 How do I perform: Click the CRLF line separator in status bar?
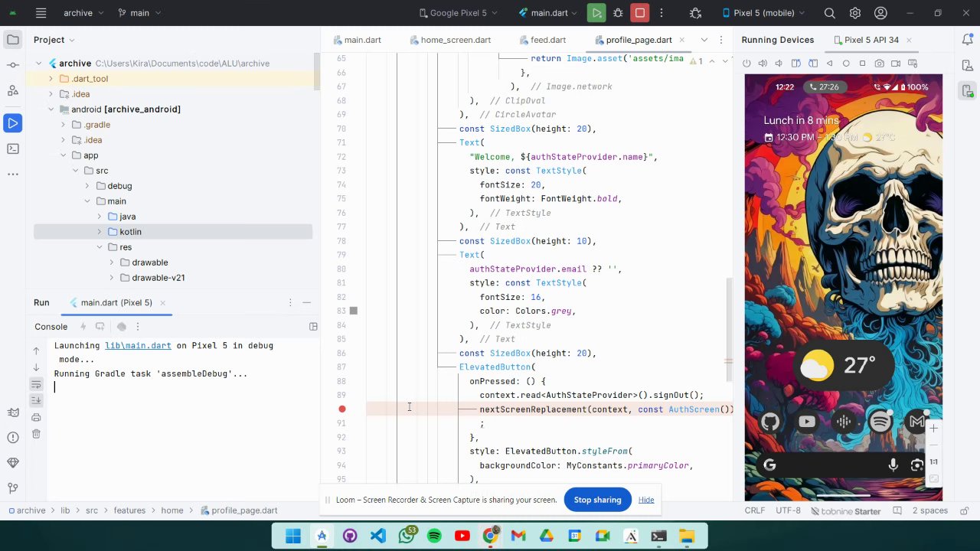(754, 510)
